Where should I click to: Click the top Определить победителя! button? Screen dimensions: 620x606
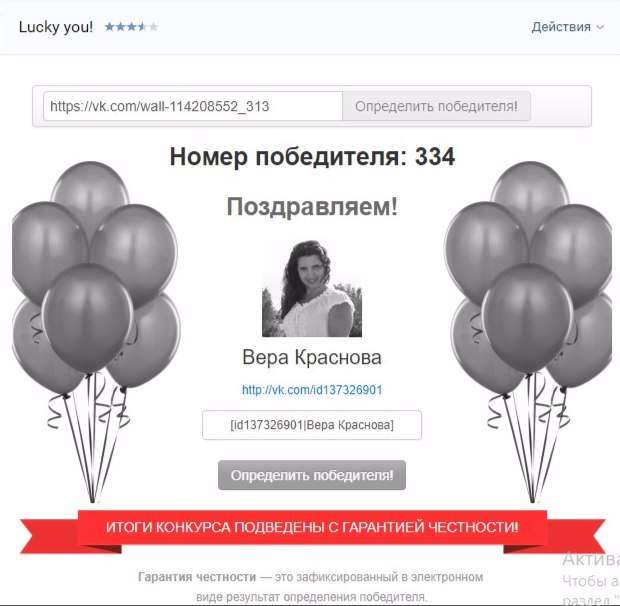(x=436, y=106)
